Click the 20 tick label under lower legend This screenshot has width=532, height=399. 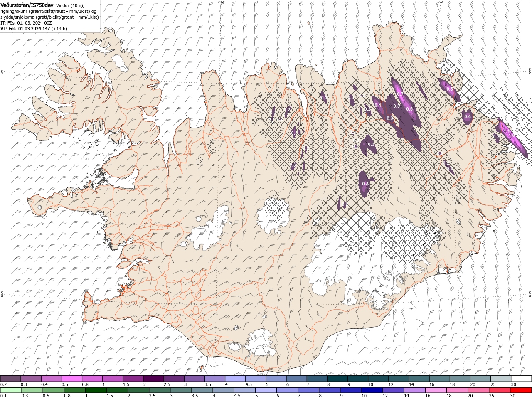(x=470, y=396)
